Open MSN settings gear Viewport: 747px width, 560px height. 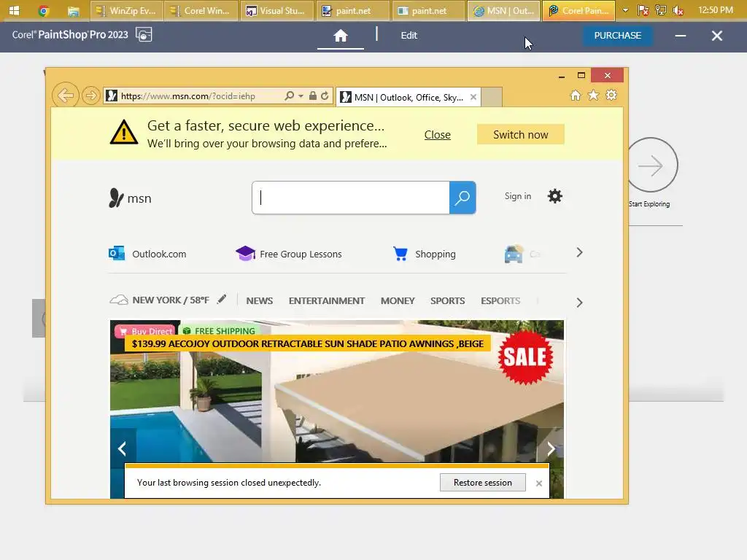pyautogui.click(x=554, y=196)
